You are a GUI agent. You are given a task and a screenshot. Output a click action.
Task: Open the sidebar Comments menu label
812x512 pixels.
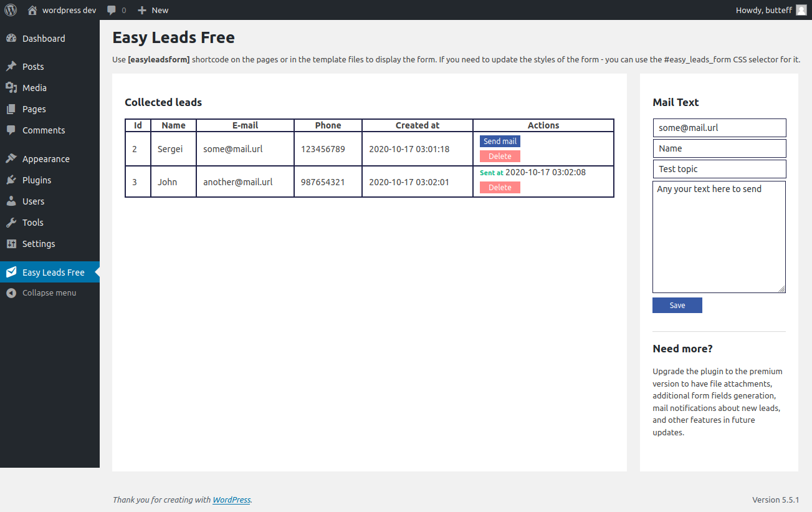[44, 130]
